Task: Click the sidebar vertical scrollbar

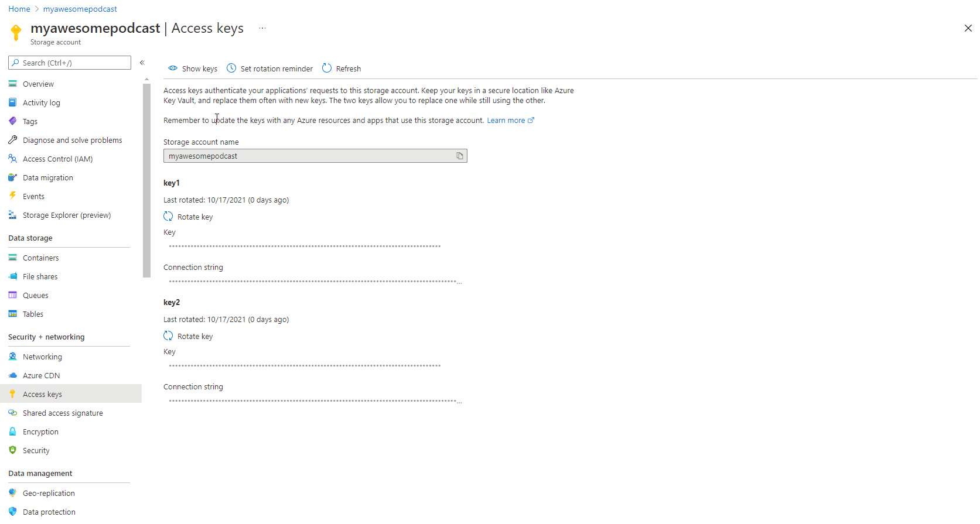Action: tap(146, 180)
